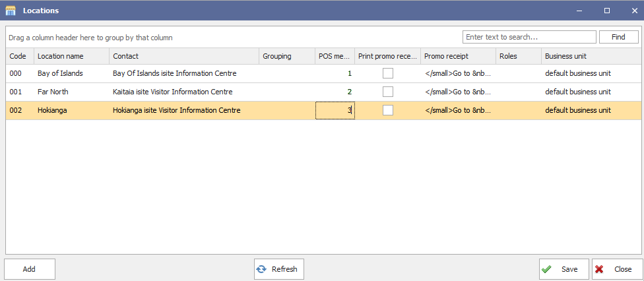Open Bay of Islands business unit cell
This screenshot has width=644, height=281.
[591, 73]
